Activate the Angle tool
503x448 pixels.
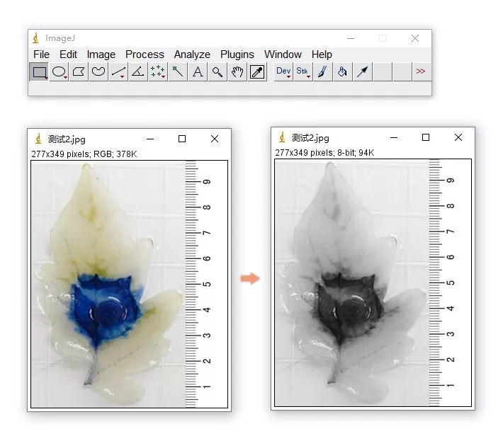pyautogui.click(x=138, y=71)
